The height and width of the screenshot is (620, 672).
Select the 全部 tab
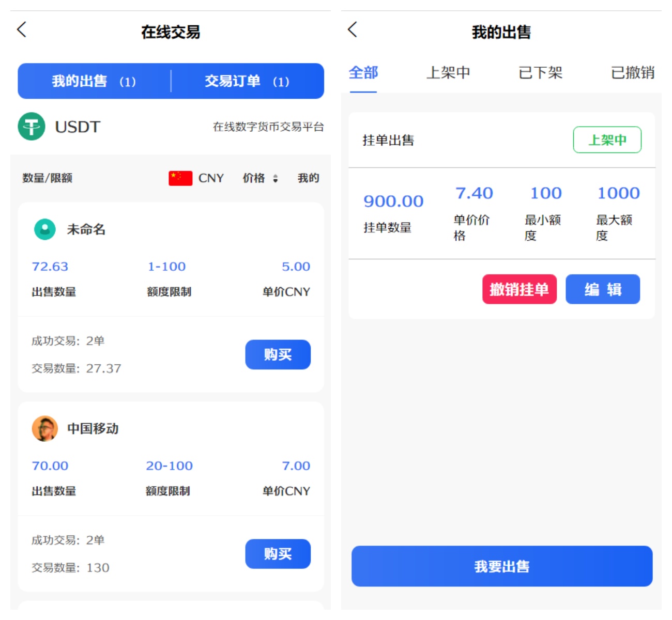coord(363,73)
